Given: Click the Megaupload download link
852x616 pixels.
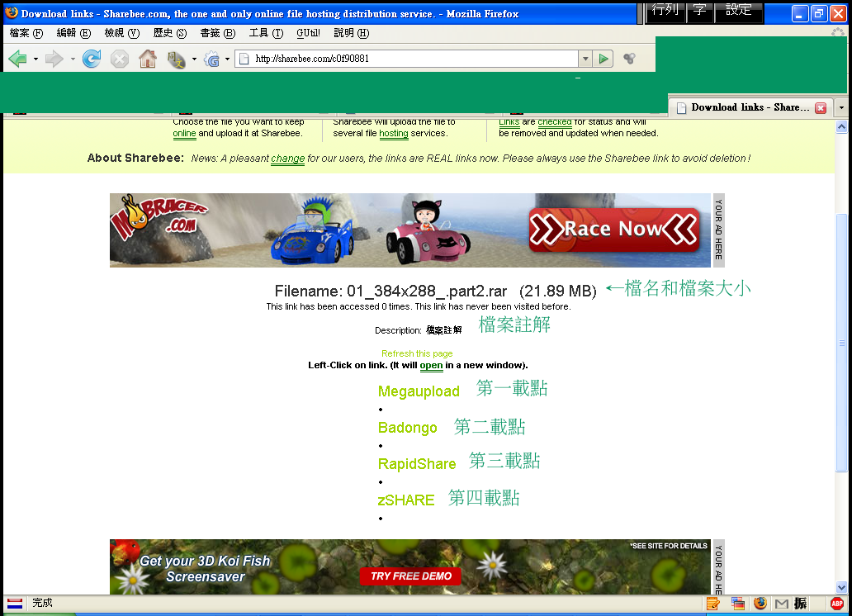Looking at the screenshot, I should (419, 391).
